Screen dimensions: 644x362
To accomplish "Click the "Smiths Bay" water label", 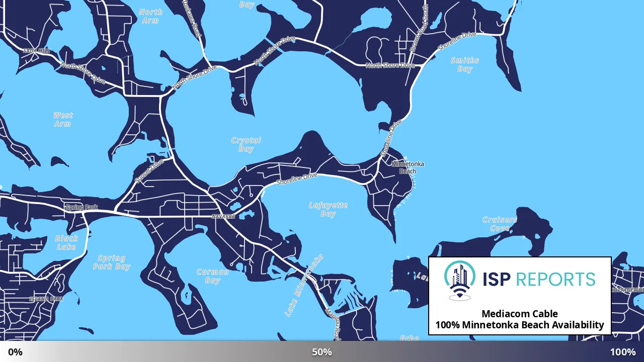I will click(x=465, y=65).
